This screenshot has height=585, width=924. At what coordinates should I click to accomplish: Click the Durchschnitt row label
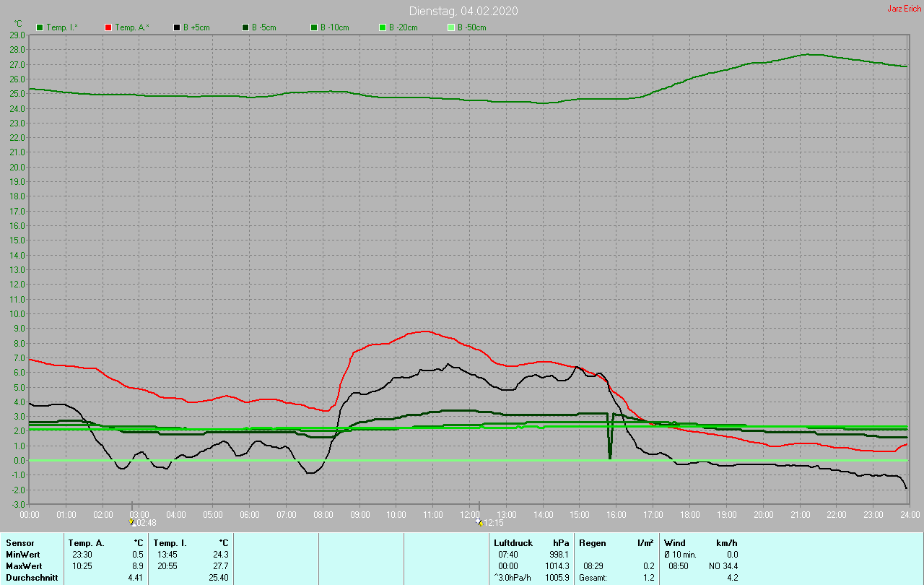pyautogui.click(x=32, y=578)
